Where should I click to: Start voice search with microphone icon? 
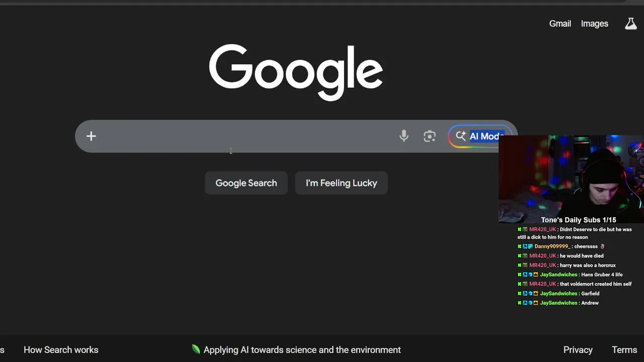tap(404, 136)
